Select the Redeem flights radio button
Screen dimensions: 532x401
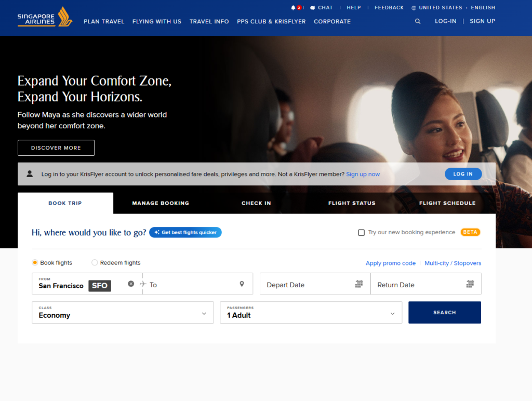click(x=95, y=263)
